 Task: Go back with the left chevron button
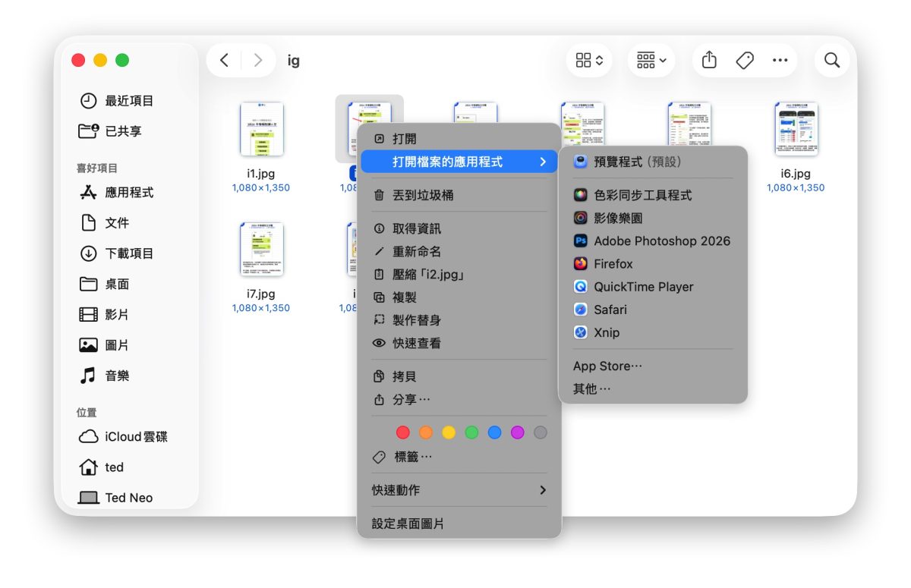pos(224,61)
